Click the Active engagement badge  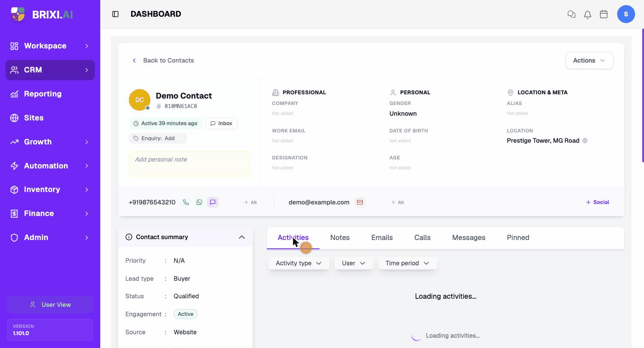186,314
